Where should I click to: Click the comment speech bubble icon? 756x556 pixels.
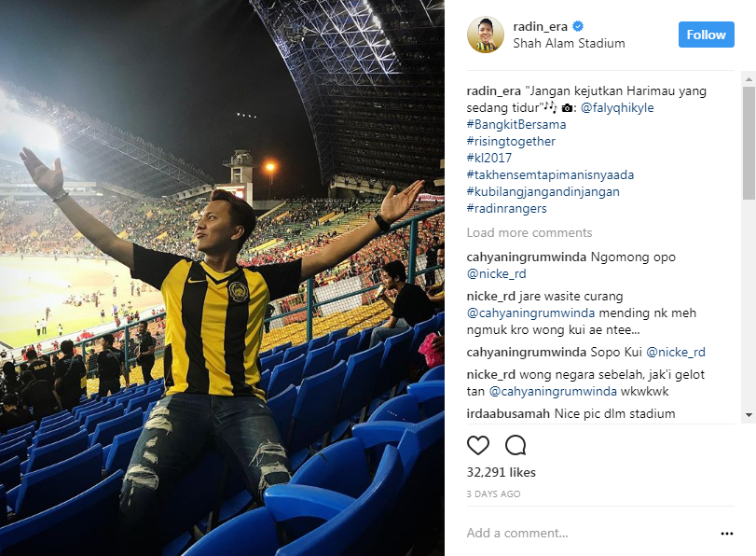click(515, 445)
